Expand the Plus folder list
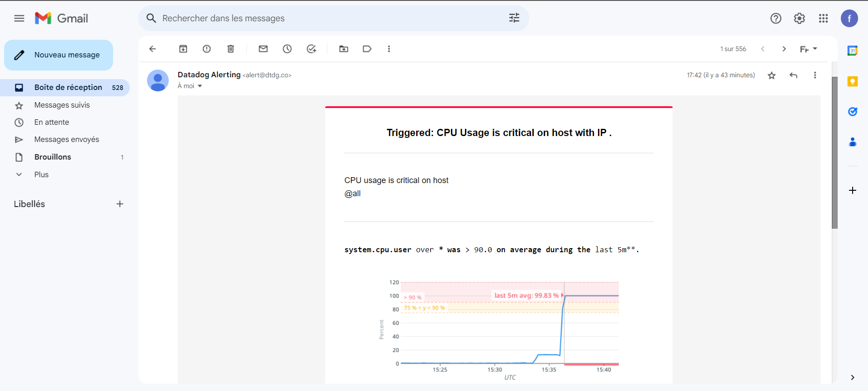The width and height of the screenshot is (868, 391). pos(41,174)
